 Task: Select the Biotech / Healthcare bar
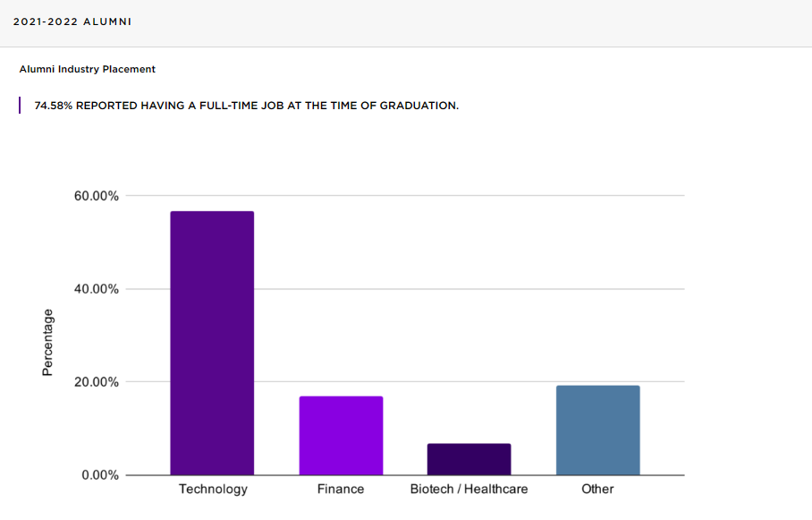(x=469, y=459)
